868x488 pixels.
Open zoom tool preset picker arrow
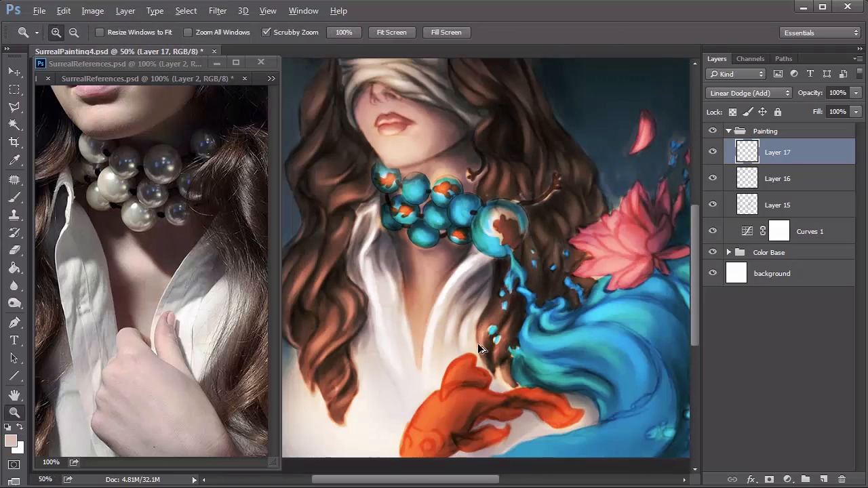[37, 33]
